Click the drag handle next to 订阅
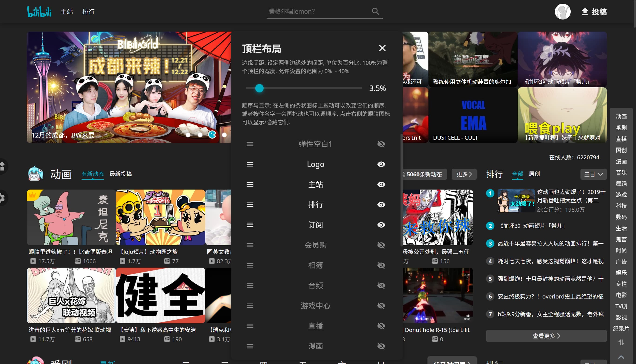This screenshot has width=636, height=364. (250, 225)
